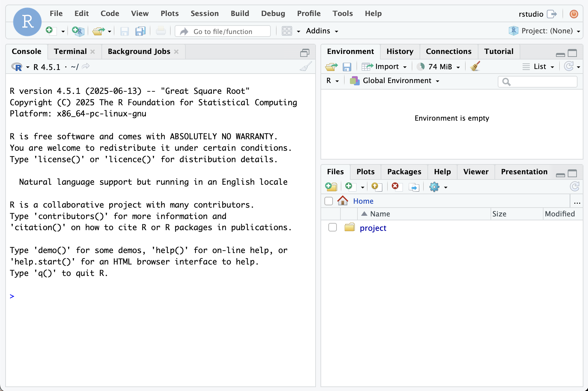Open the project folder link
Viewport: 588px width, 391px height.
click(373, 228)
